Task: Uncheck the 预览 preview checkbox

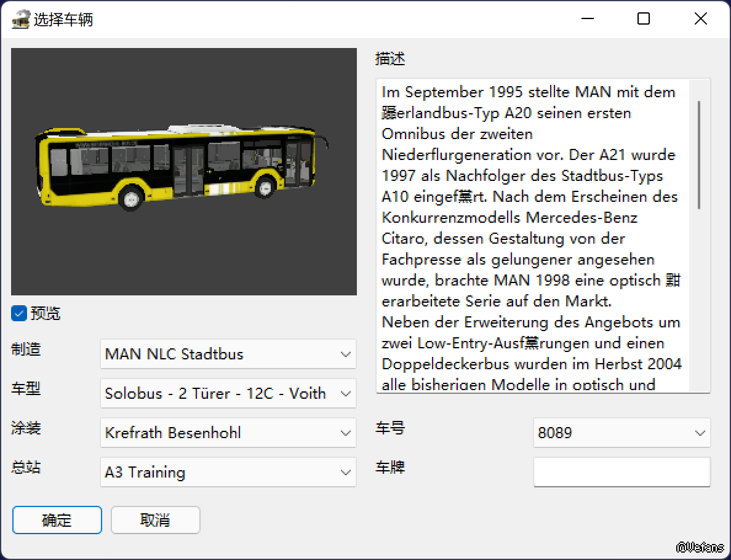Action: pos(19,314)
